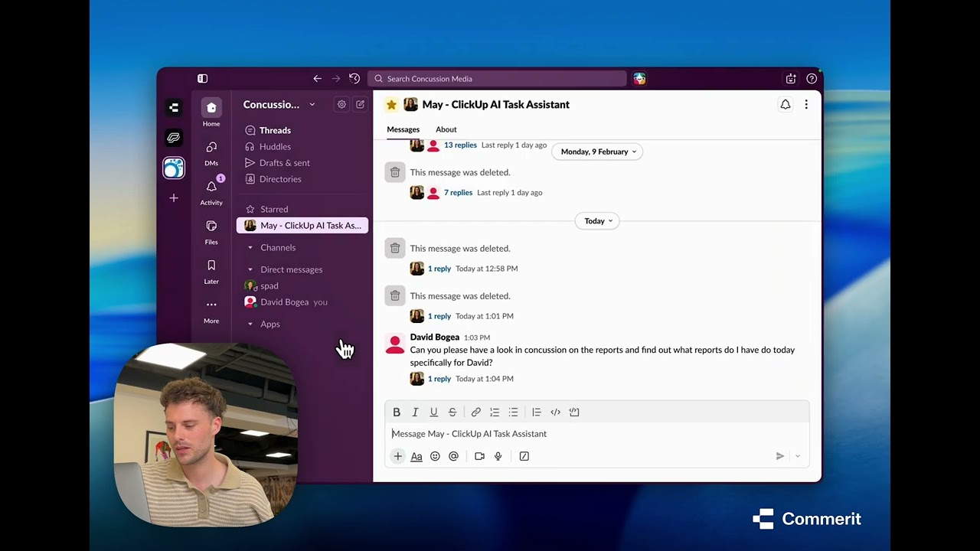Toggle italic formatting

(x=415, y=412)
